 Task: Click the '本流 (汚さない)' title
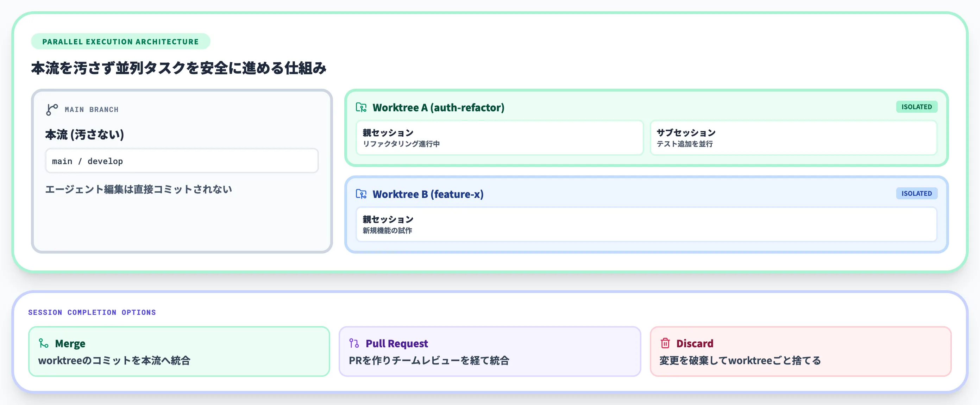click(x=84, y=135)
